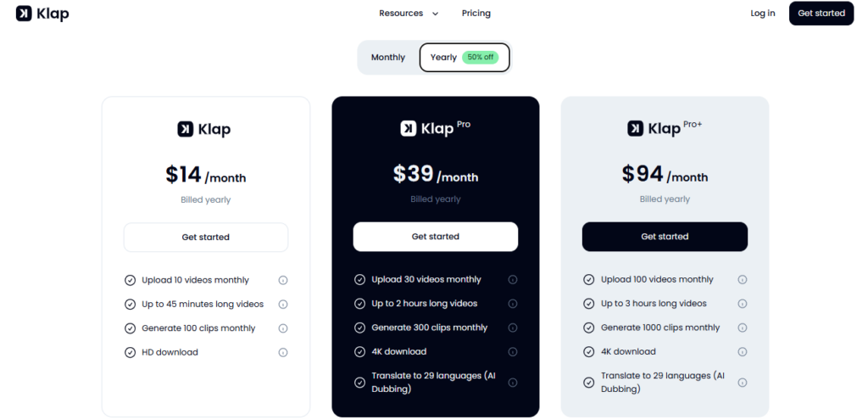Expand the Resources dropdown menu
Image resolution: width=868 pixels, height=420 pixels.
coord(402,14)
